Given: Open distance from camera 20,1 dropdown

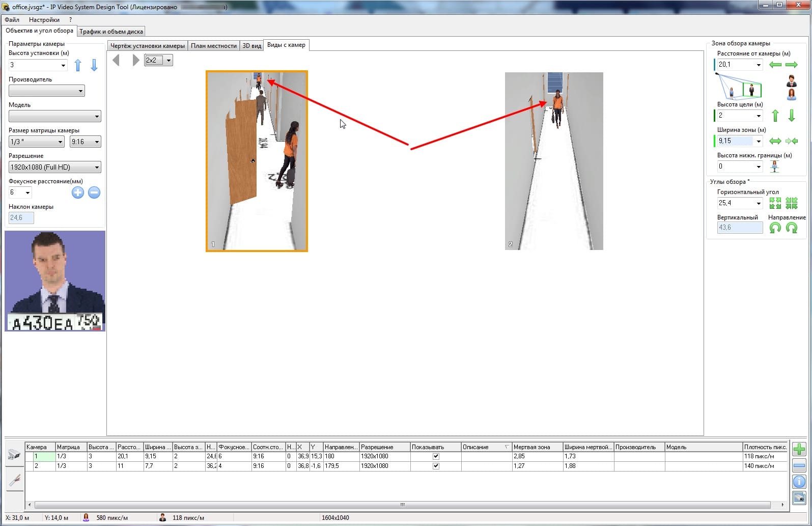Looking at the screenshot, I should tap(759, 65).
